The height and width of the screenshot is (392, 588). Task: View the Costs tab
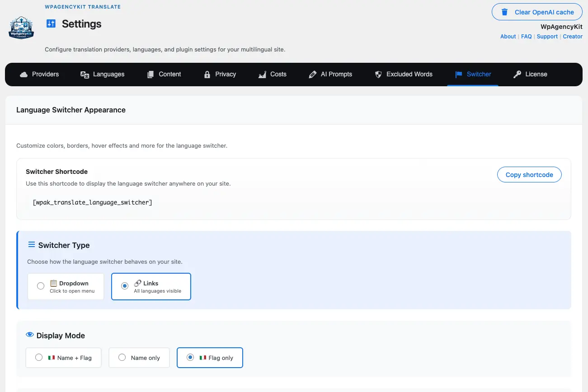(272, 75)
